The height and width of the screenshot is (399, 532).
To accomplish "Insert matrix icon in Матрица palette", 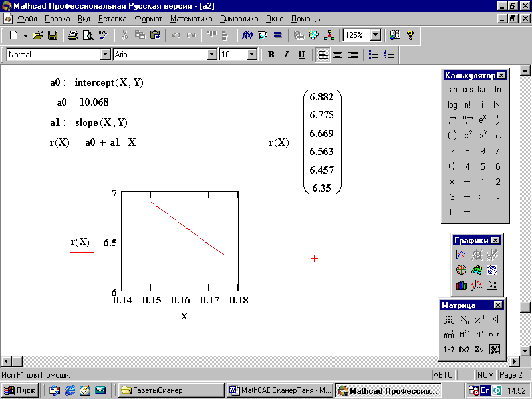I will (448, 319).
